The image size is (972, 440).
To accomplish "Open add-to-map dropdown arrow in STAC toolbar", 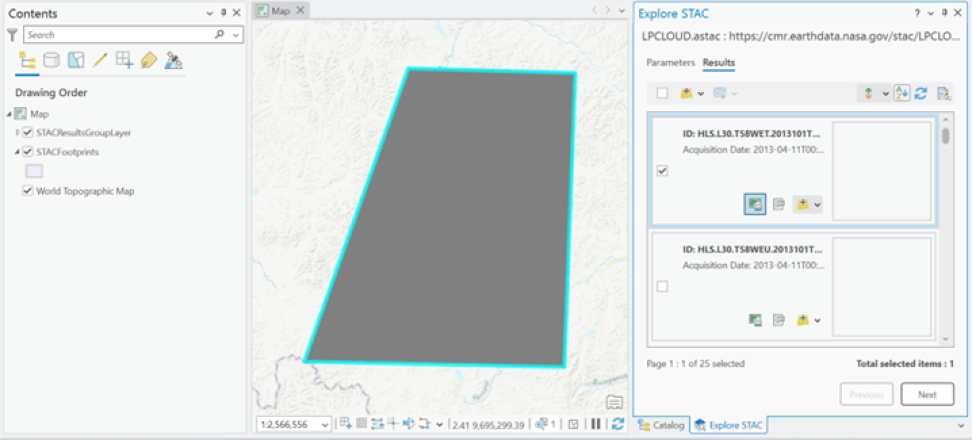I will [700, 94].
